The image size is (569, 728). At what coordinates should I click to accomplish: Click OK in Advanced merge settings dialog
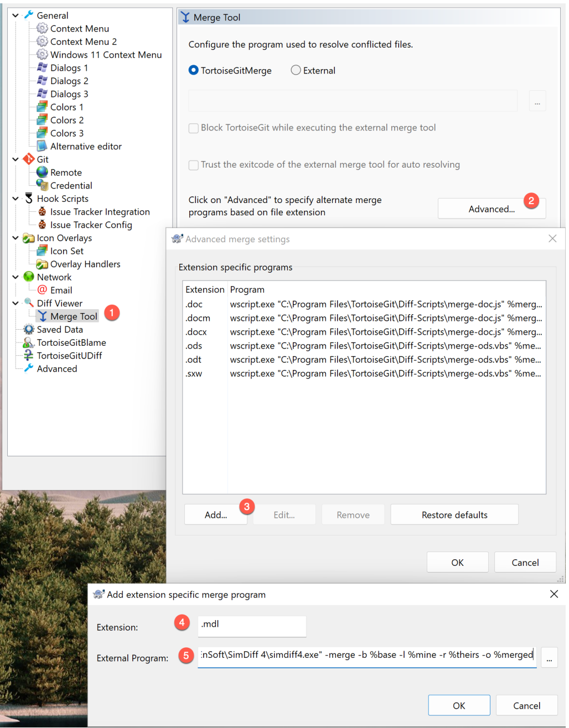click(x=458, y=563)
